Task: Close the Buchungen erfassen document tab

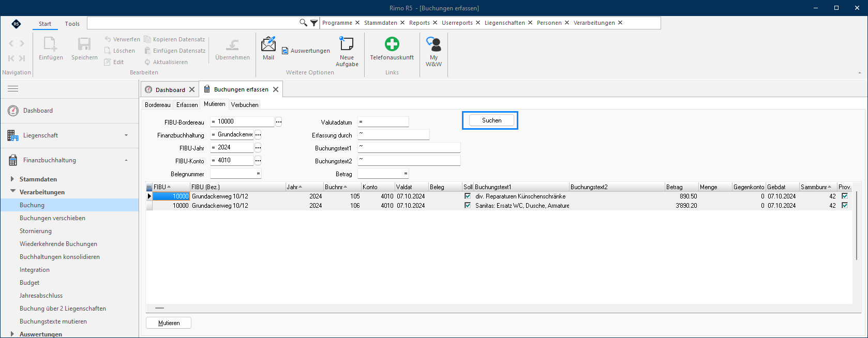Action: pyautogui.click(x=276, y=89)
